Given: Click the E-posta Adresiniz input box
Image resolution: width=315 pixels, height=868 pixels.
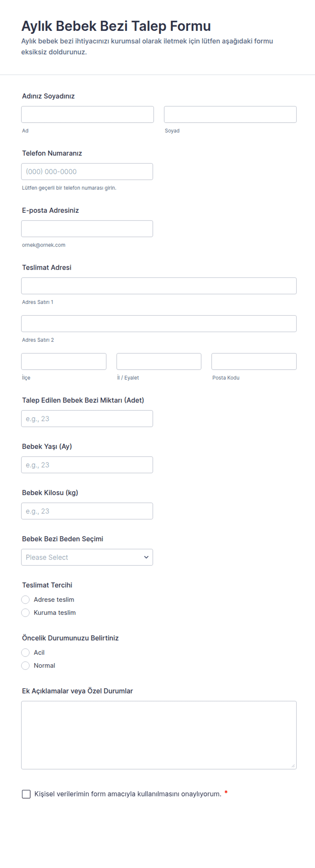Looking at the screenshot, I should [87, 229].
